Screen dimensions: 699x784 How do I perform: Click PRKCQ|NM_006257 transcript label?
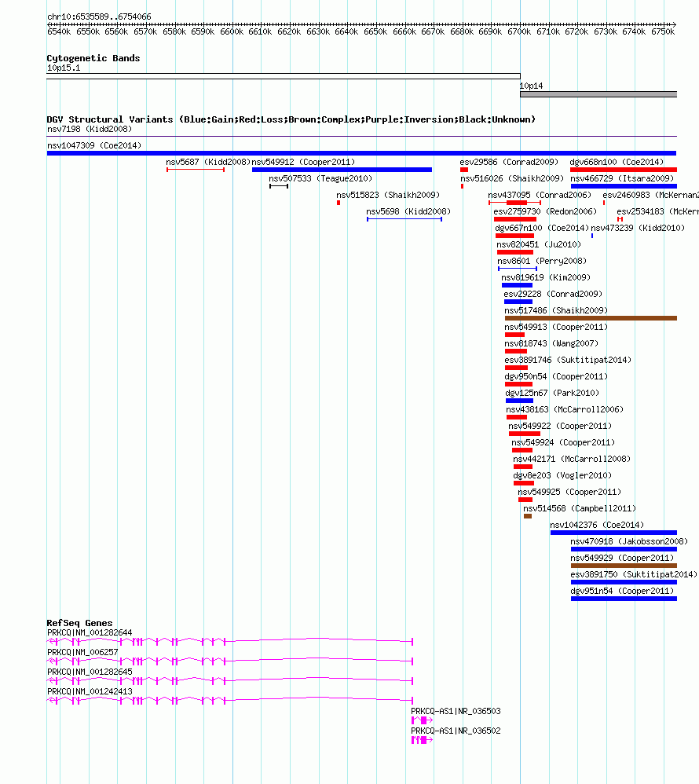tap(83, 653)
